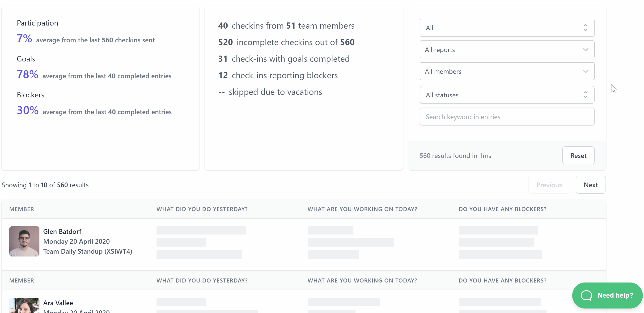Click Ara Vallee row's 'DO YOU HAVE ANY BLOCKERS?' header

(503, 280)
